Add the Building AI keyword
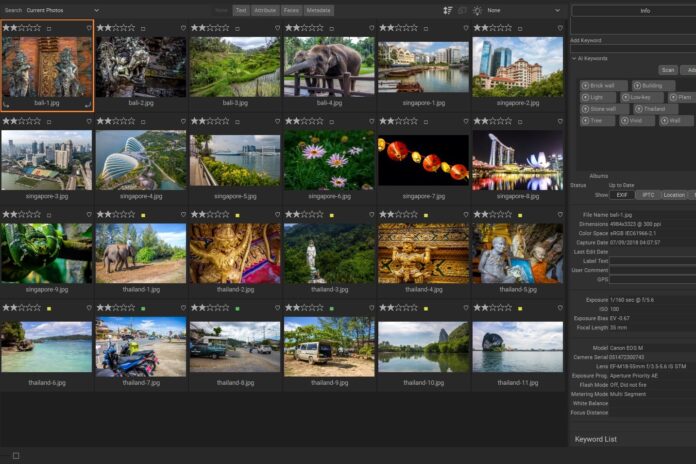The height and width of the screenshot is (464, 696). (653, 86)
